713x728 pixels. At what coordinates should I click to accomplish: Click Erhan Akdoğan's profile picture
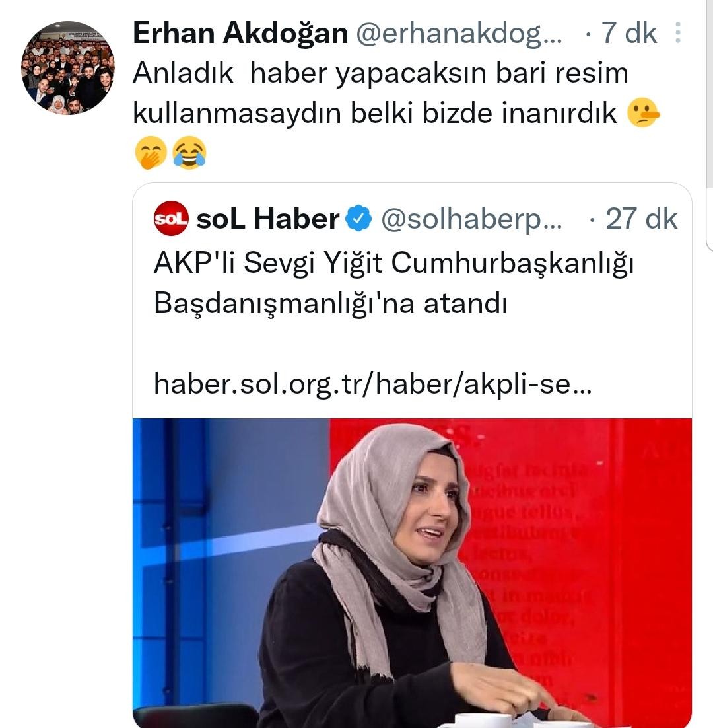click(x=68, y=68)
